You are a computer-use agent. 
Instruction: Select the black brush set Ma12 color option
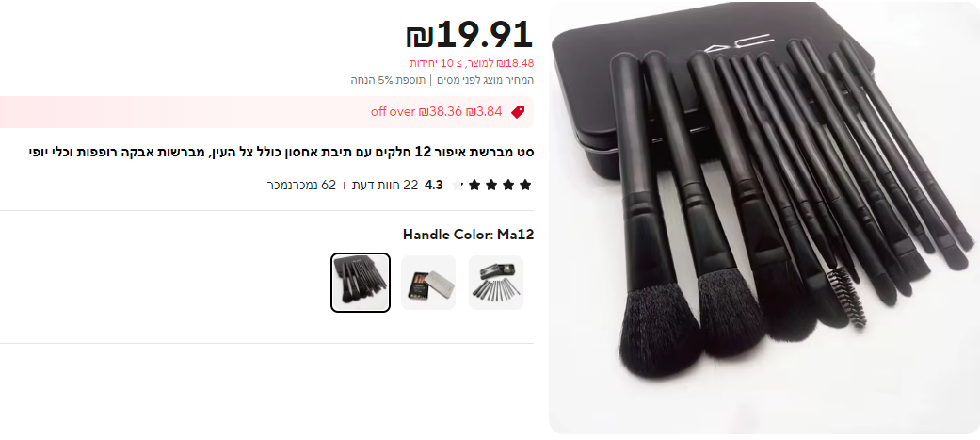(x=361, y=283)
